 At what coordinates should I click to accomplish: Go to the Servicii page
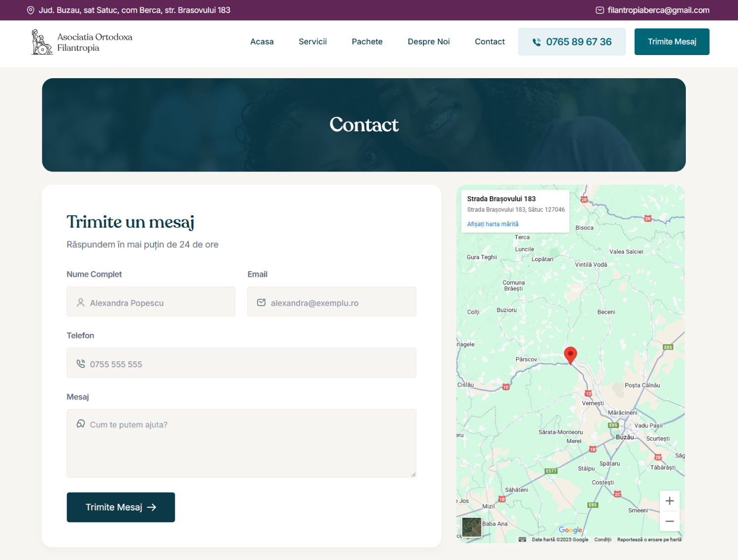312,42
